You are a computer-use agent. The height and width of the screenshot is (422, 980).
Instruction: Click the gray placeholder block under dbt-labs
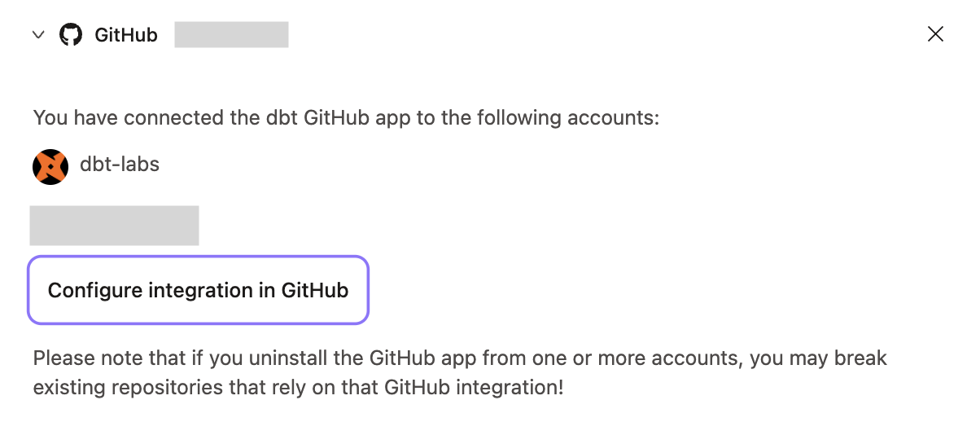pos(114,226)
